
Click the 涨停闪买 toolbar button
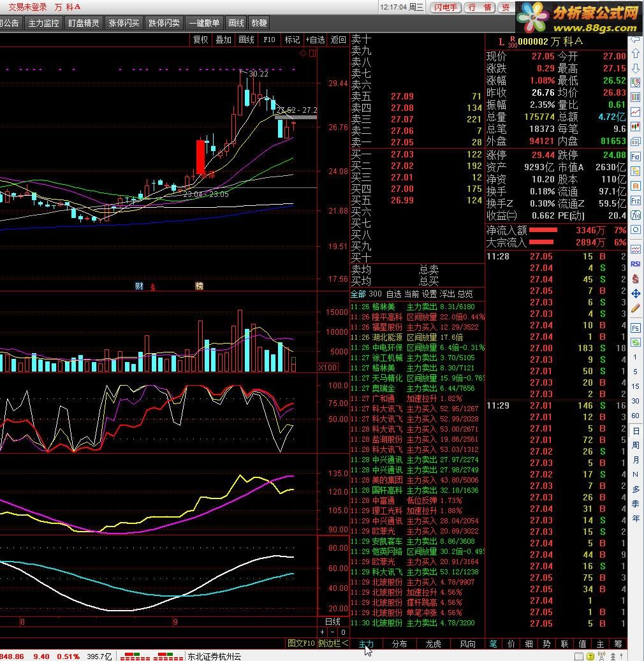pos(124,23)
